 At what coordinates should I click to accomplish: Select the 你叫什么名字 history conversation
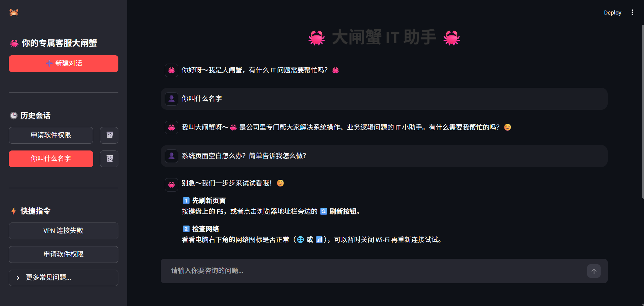pos(51,159)
